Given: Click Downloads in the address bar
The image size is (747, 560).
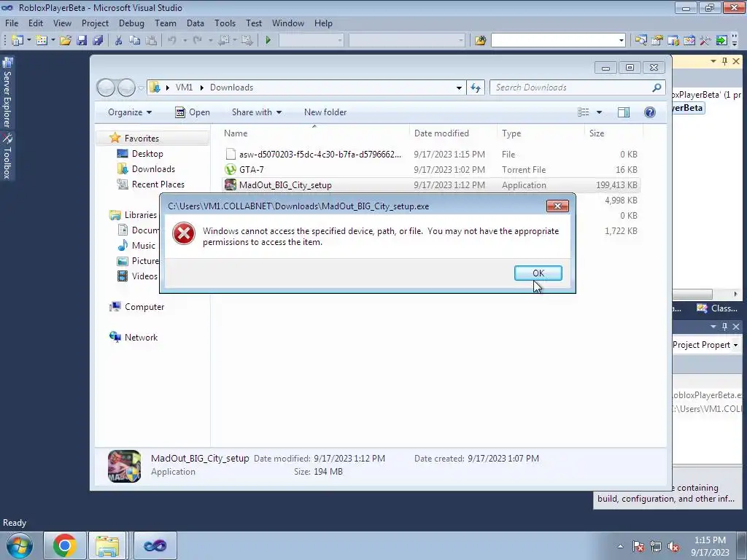Looking at the screenshot, I should click(x=231, y=87).
